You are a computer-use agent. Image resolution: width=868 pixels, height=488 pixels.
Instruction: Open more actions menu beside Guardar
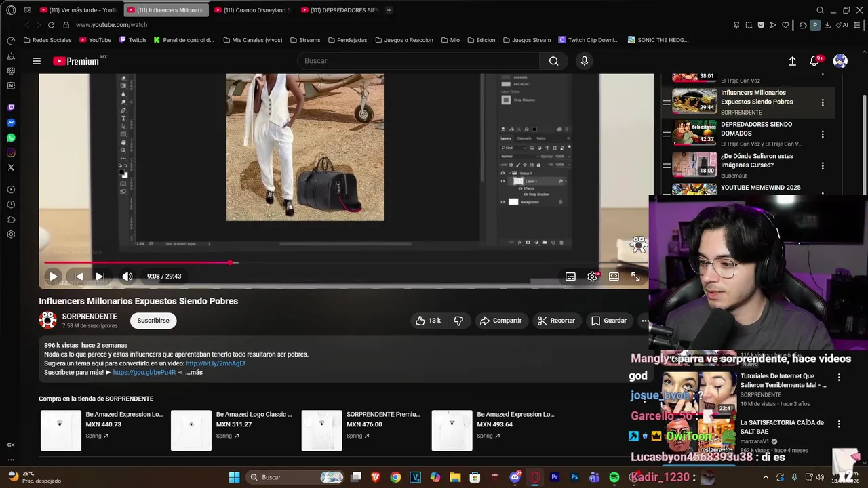pos(644,321)
